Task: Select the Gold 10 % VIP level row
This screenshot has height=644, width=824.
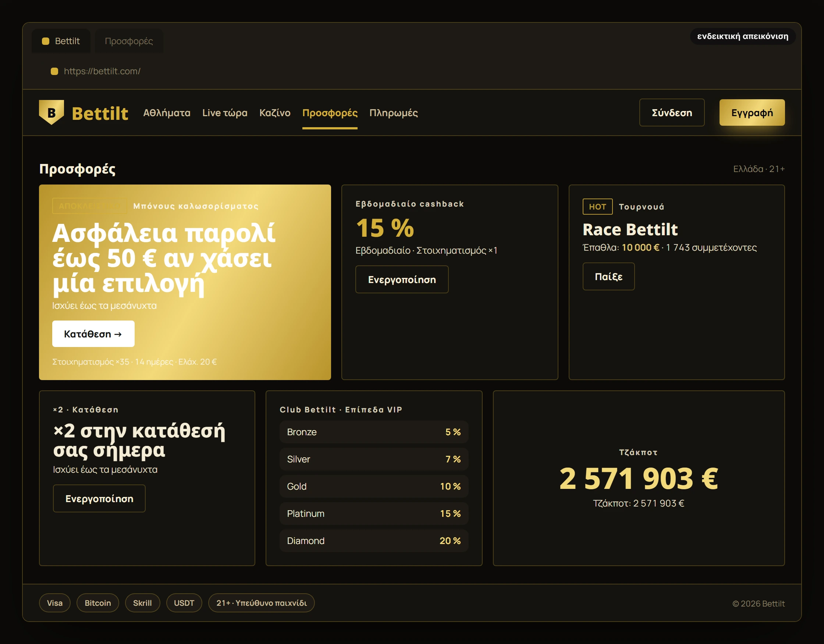Action: click(373, 486)
